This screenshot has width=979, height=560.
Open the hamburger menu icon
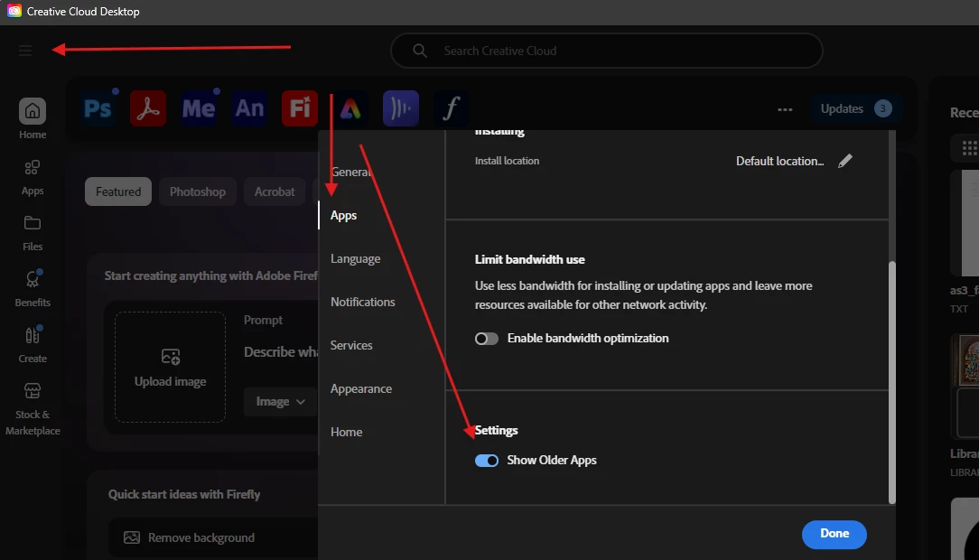coord(25,51)
